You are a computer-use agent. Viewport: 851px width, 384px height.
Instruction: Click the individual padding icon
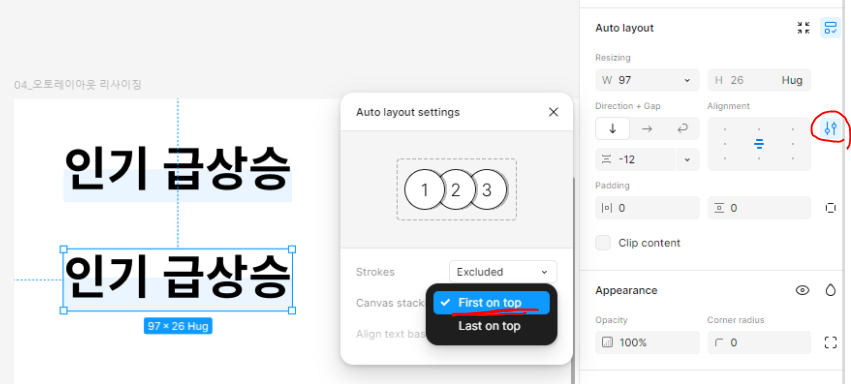830,208
